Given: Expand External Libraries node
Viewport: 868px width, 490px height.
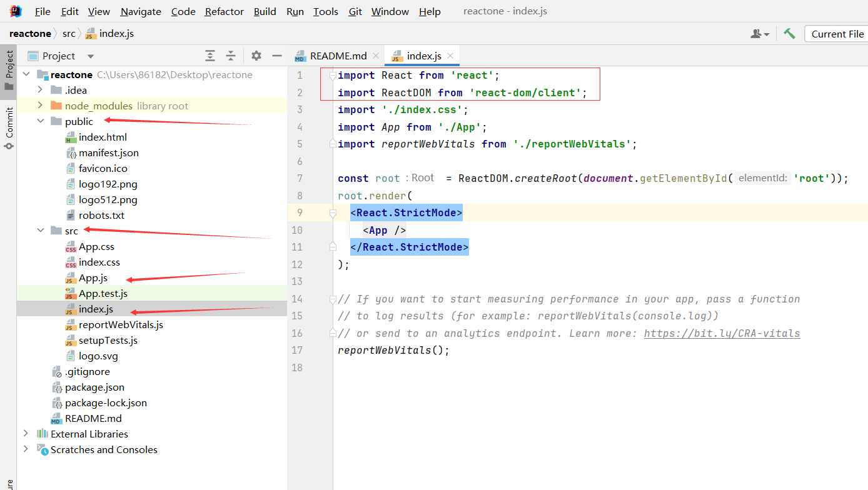Looking at the screenshot, I should click(x=26, y=434).
